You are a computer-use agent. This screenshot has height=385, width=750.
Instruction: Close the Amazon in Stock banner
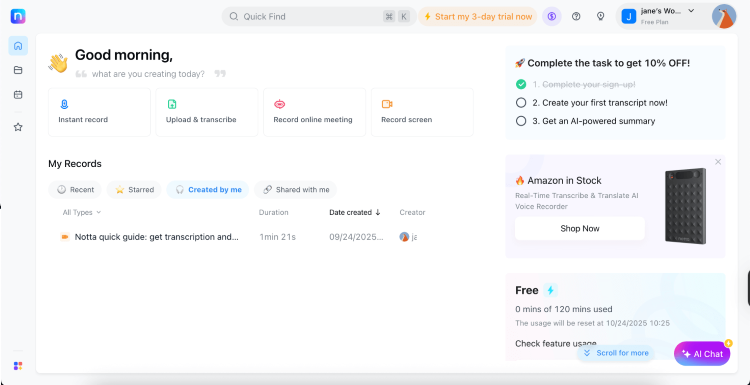(x=718, y=162)
